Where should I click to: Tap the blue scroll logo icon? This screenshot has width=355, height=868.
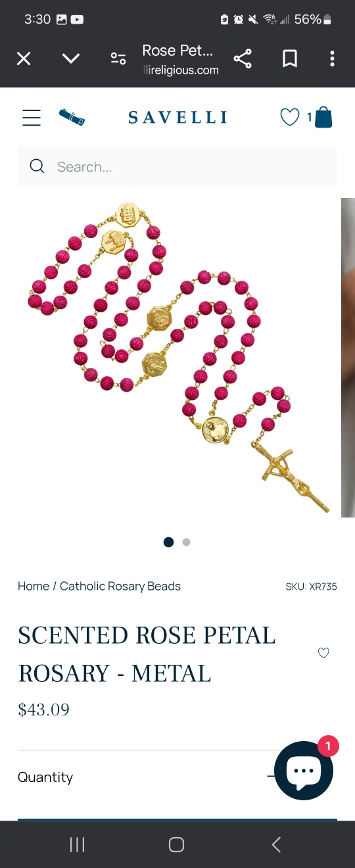(x=72, y=118)
